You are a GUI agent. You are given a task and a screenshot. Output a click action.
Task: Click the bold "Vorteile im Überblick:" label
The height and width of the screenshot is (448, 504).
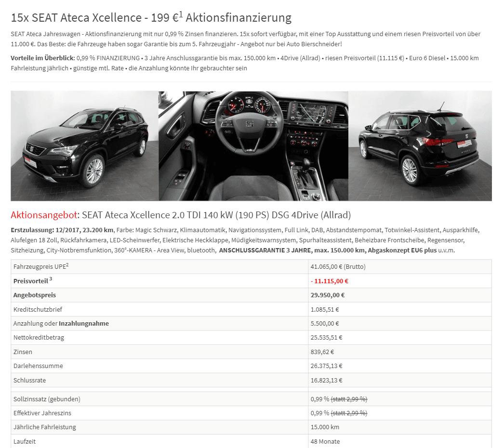click(x=43, y=58)
